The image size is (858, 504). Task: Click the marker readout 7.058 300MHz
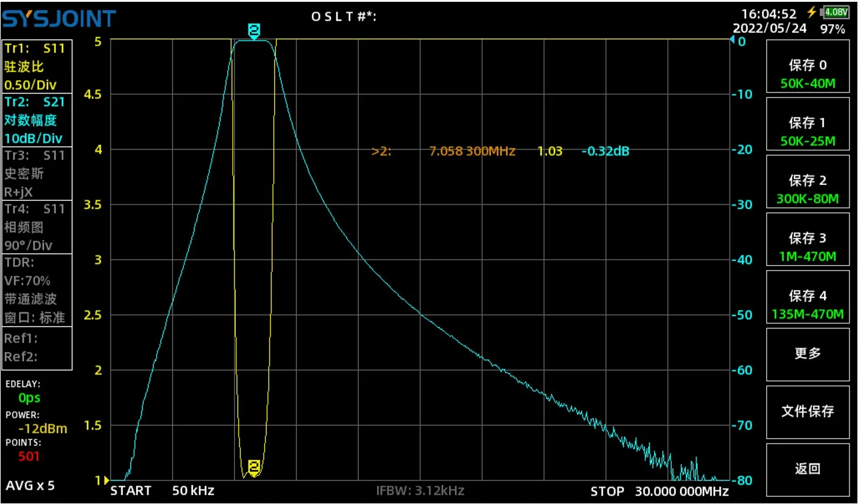click(472, 151)
